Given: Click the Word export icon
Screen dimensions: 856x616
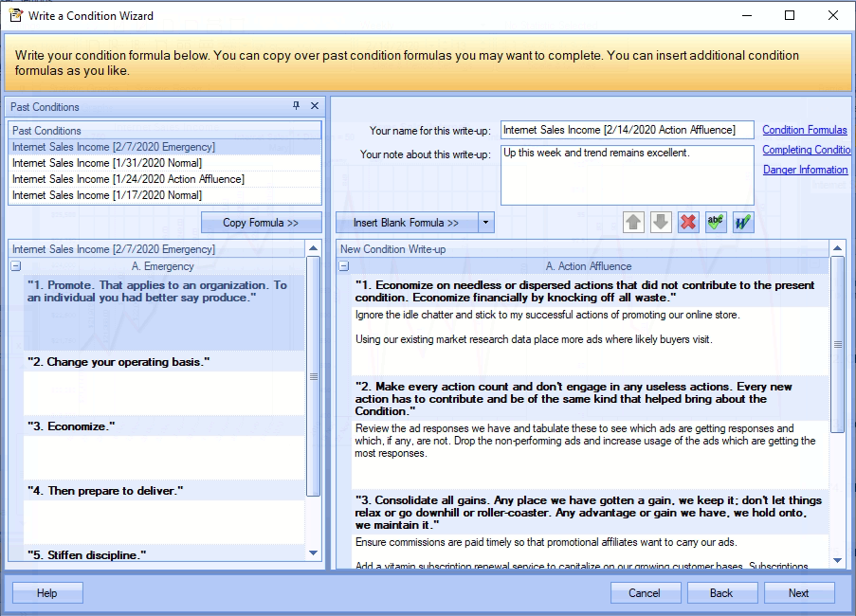Looking at the screenshot, I should [743, 222].
